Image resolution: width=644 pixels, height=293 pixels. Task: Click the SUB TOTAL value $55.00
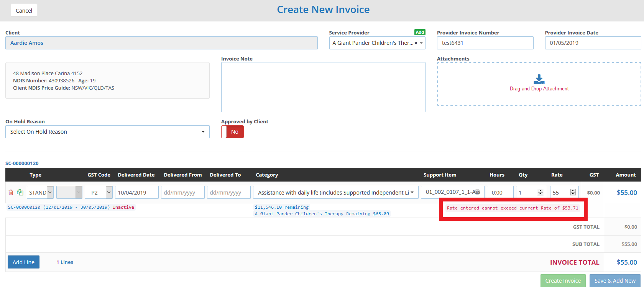click(629, 244)
